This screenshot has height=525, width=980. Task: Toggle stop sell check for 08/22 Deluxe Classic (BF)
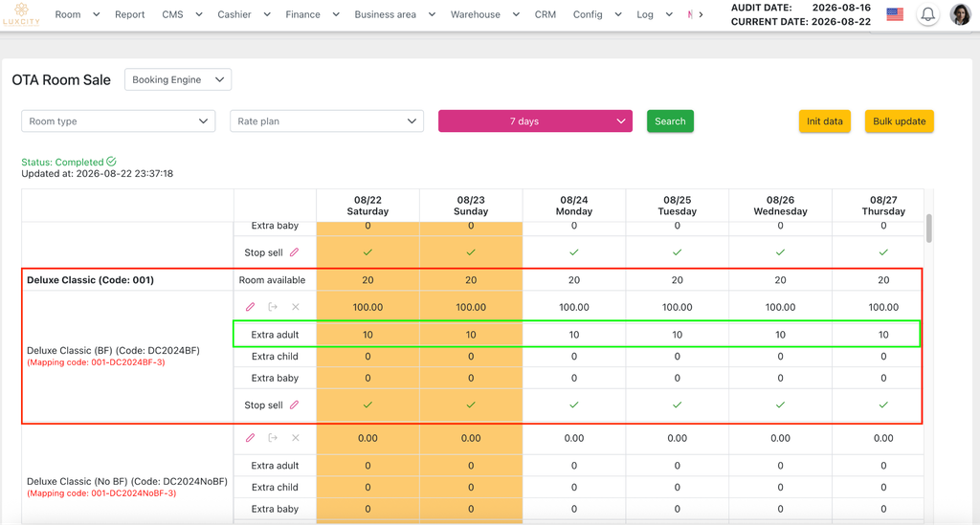click(367, 405)
